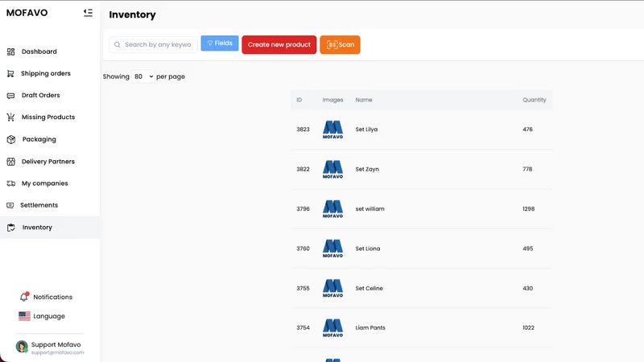Click the Dashboard grid icon

(x=11, y=51)
